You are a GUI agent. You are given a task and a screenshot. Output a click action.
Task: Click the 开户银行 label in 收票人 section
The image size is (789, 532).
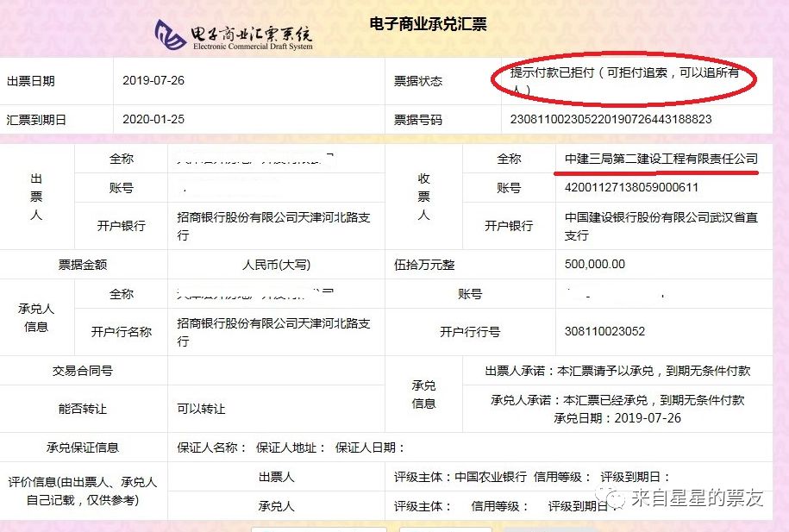tap(509, 226)
